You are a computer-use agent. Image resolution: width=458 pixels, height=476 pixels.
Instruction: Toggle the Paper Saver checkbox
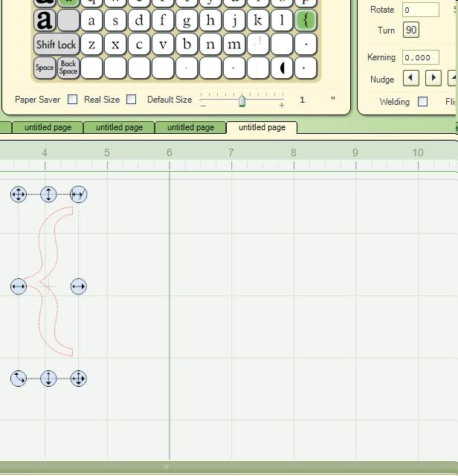[73, 99]
